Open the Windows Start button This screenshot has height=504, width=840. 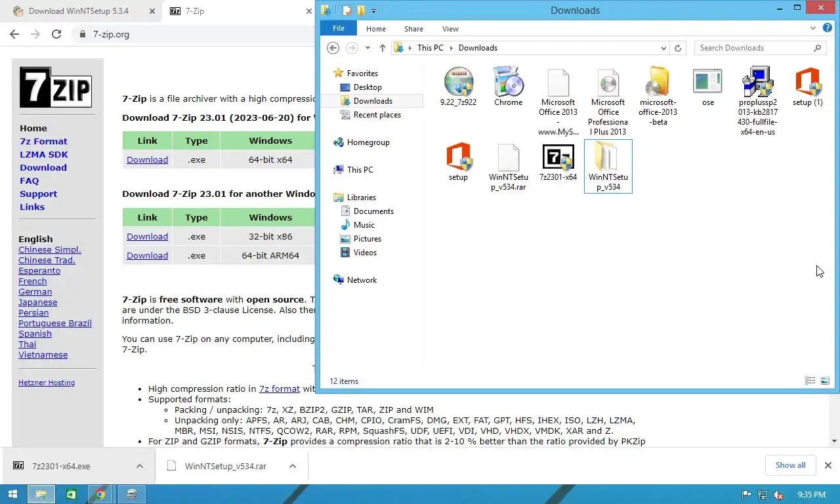coord(12,494)
